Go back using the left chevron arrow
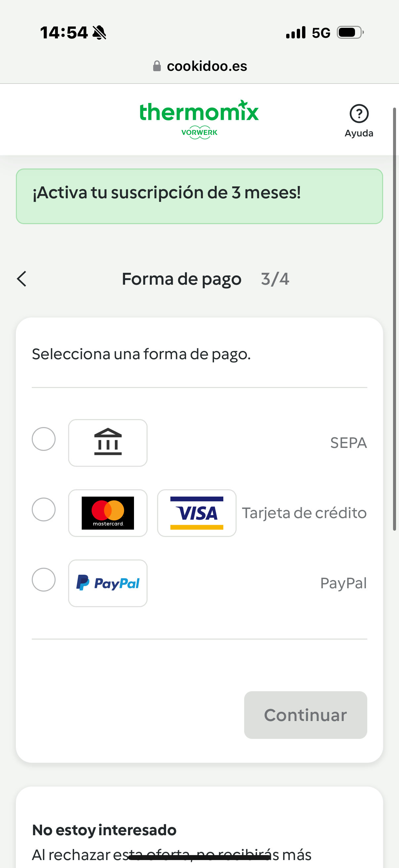The height and width of the screenshot is (868, 399). coord(22,279)
